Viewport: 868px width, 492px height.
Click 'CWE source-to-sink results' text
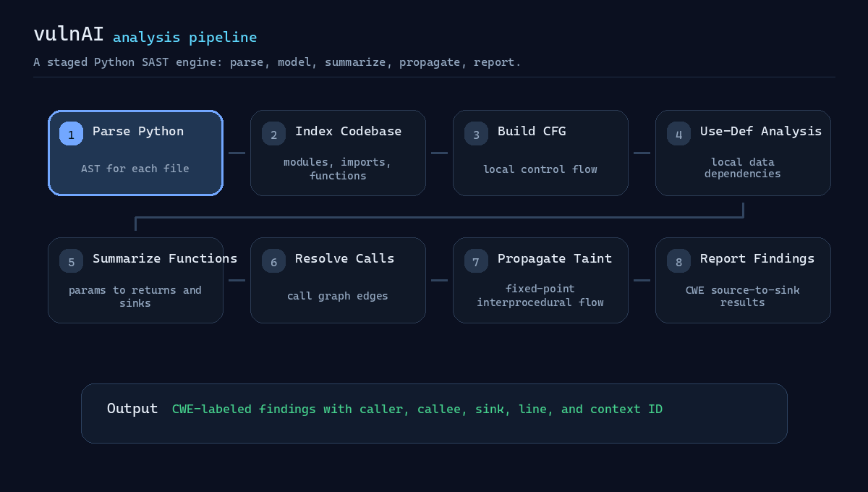tap(743, 296)
